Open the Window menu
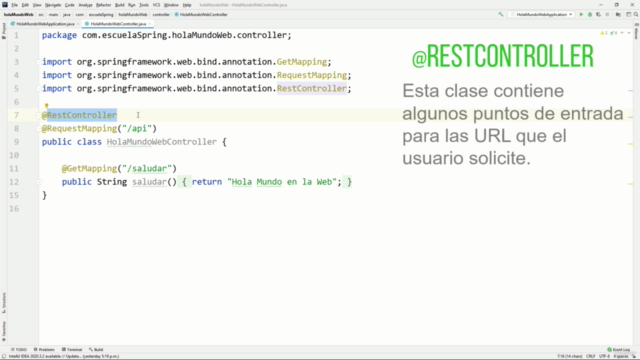The image size is (640, 360). 171,5
